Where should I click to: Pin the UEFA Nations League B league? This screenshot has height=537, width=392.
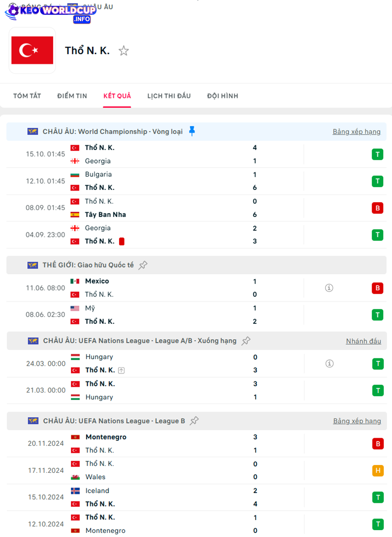[194, 421]
